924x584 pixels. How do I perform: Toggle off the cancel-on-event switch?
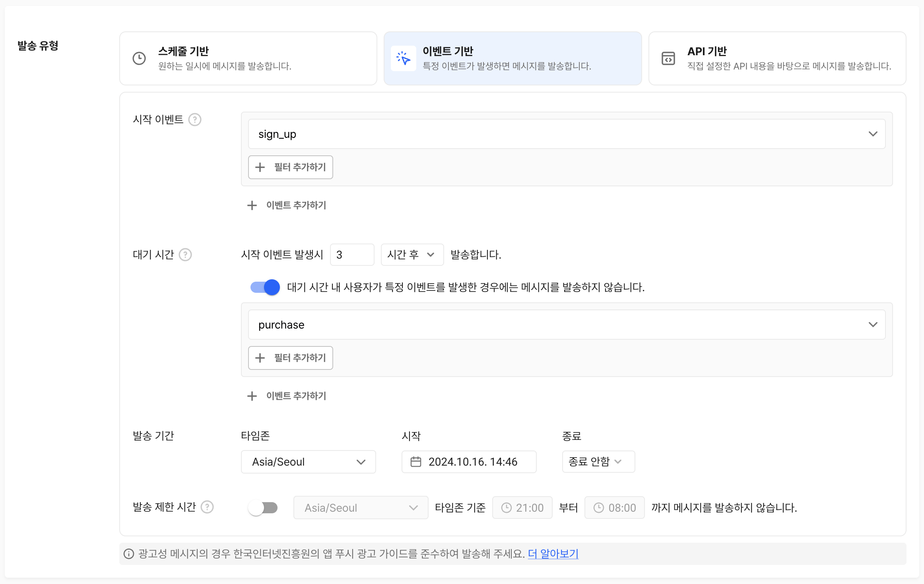[265, 287]
